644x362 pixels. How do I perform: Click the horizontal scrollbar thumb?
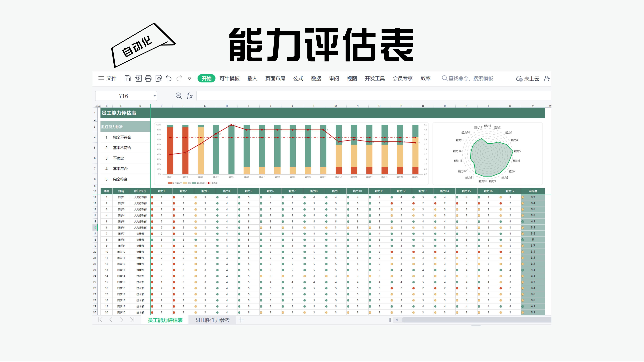pos(475,320)
